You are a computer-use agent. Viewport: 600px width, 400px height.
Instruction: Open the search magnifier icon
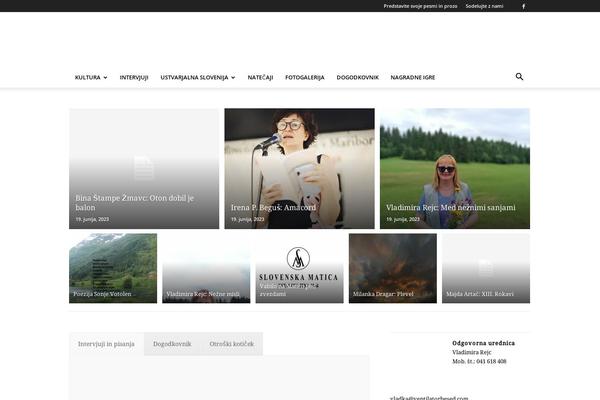(519, 77)
